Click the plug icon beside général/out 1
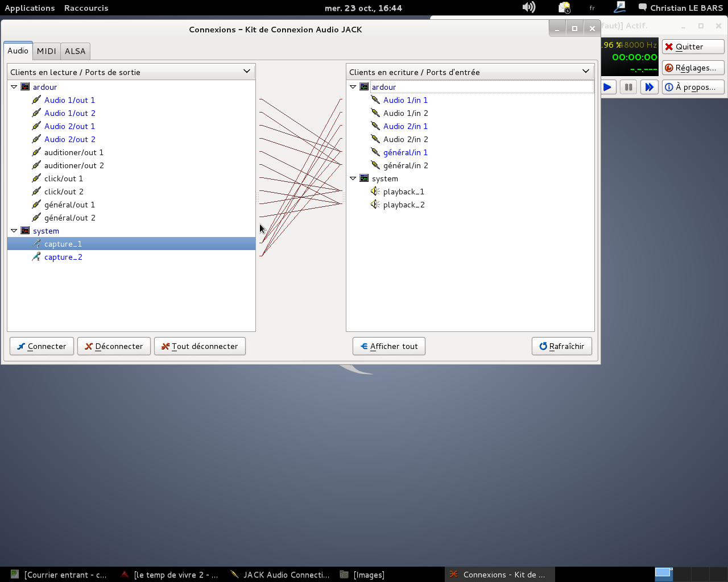Image resolution: width=728 pixels, height=582 pixels. coord(36,205)
